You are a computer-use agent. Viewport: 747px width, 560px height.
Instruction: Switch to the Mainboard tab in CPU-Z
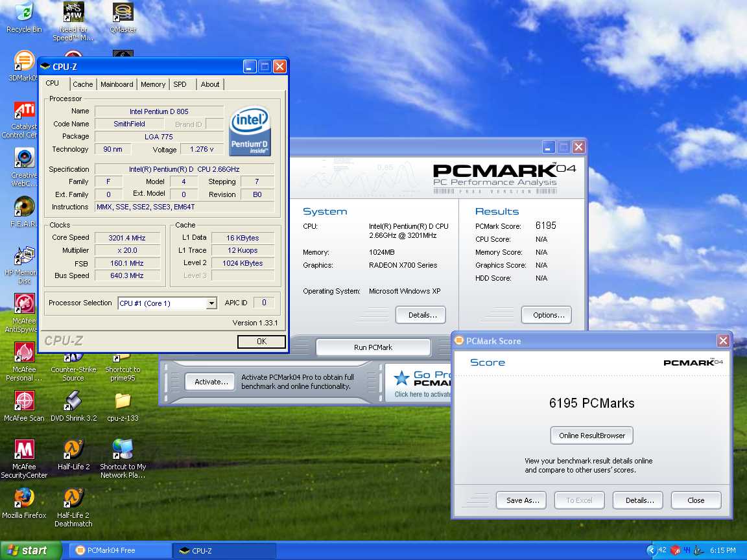pyautogui.click(x=117, y=84)
